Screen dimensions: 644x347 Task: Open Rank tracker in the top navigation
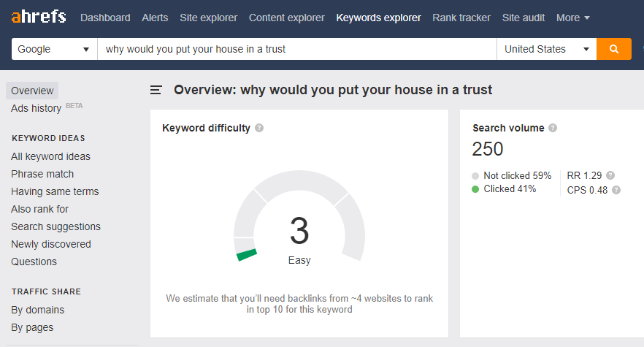(x=461, y=18)
